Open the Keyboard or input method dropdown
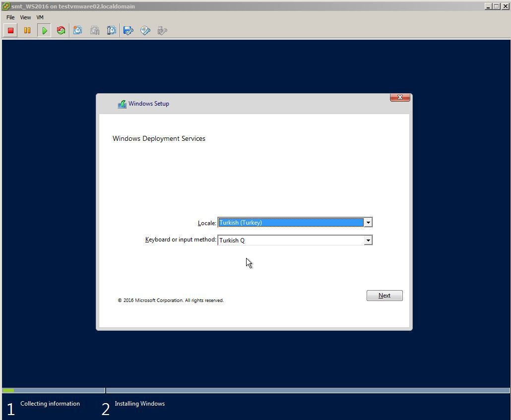Viewport: 511px width, 420px height. [368, 240]
